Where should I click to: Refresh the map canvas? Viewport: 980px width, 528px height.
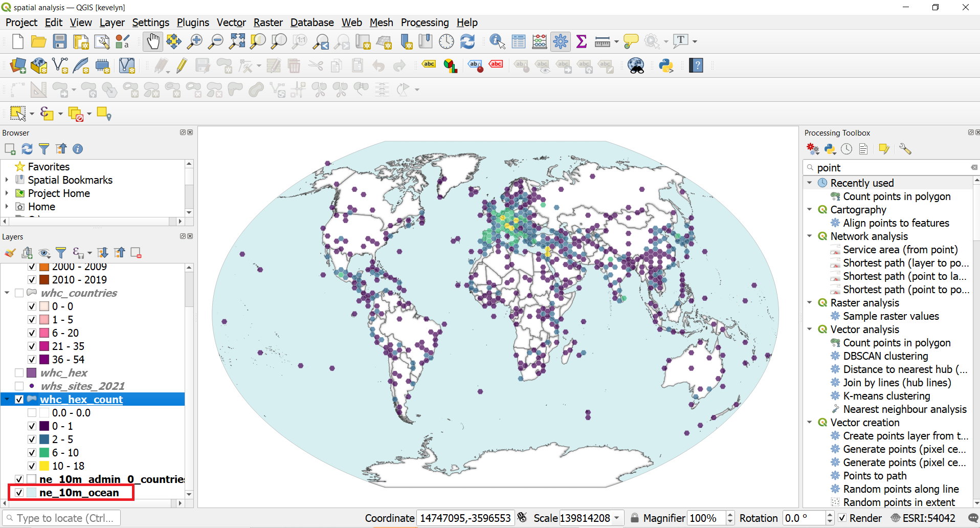pyautogui.click(x=467, y=41)
